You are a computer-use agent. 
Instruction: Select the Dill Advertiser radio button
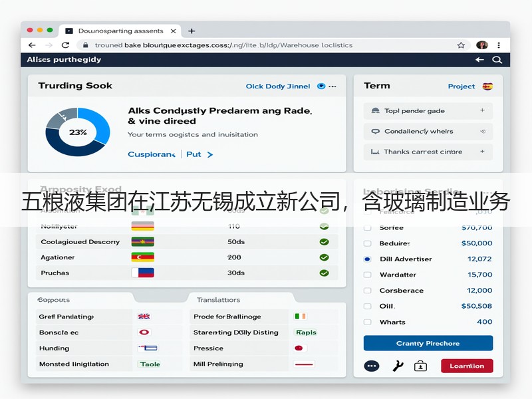(367, 259)
